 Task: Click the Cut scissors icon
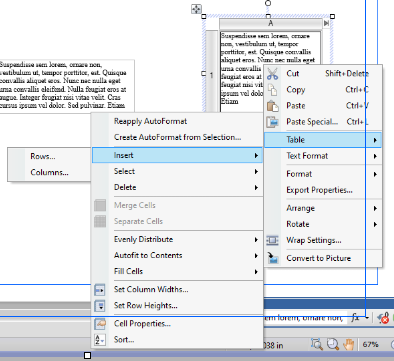(272, 74)
